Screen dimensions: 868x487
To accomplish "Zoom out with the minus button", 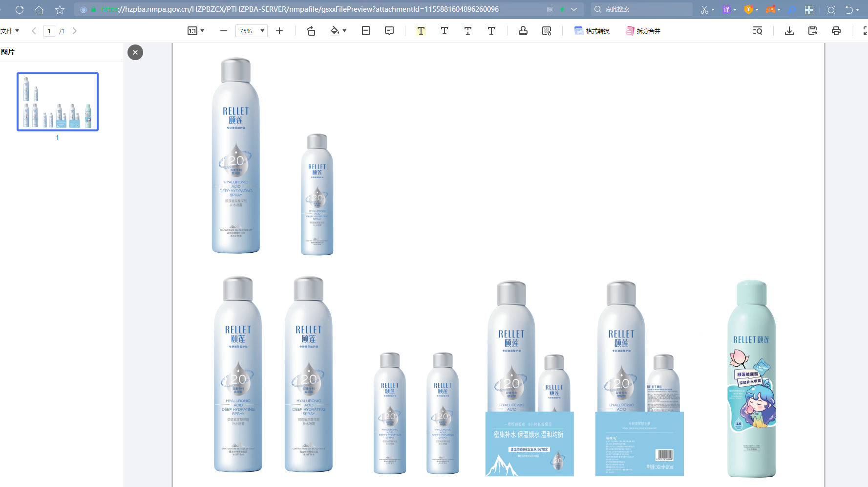I will pyautogui.click(x=224, y=31).
